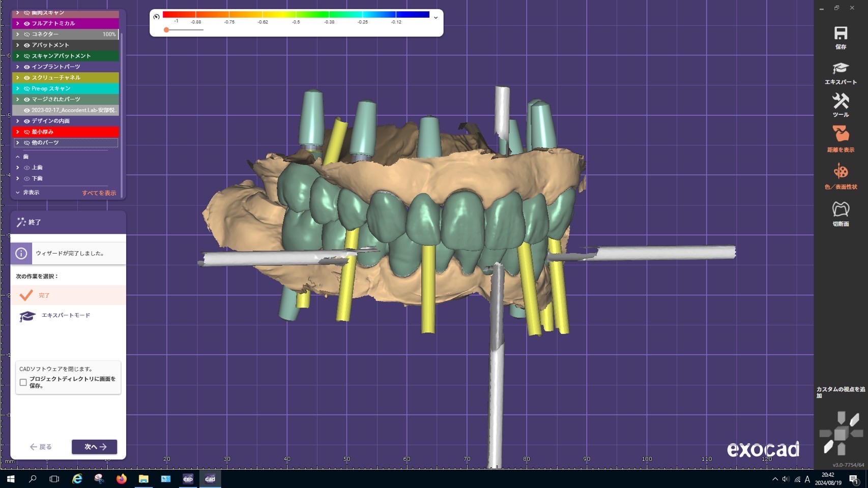Open the color scale dropdown arrow
Screen dimensions: 868x488
point(436,17)
